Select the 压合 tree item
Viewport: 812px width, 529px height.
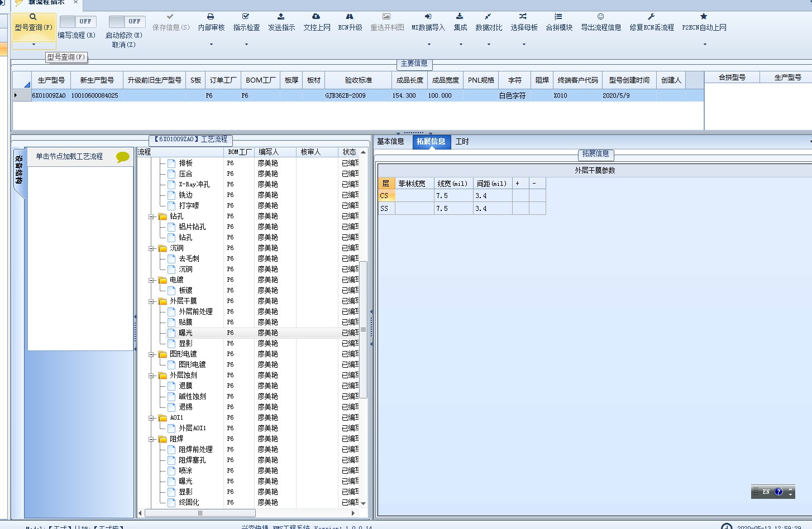pos(185,174)
